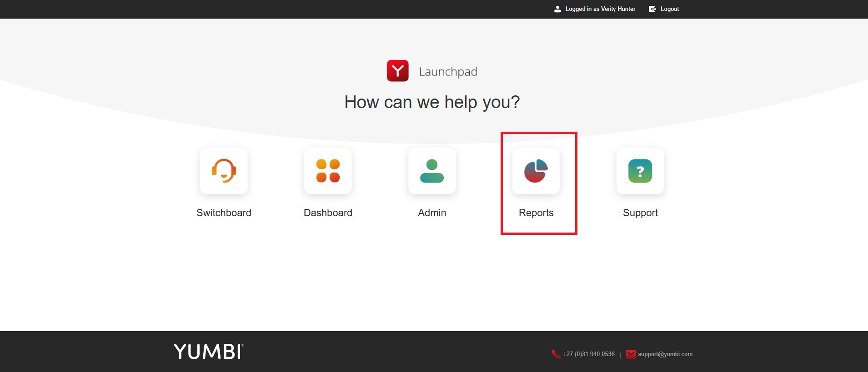Click the 'How can we help you?' heading
The image size is (868, 372).
(432, 102)
